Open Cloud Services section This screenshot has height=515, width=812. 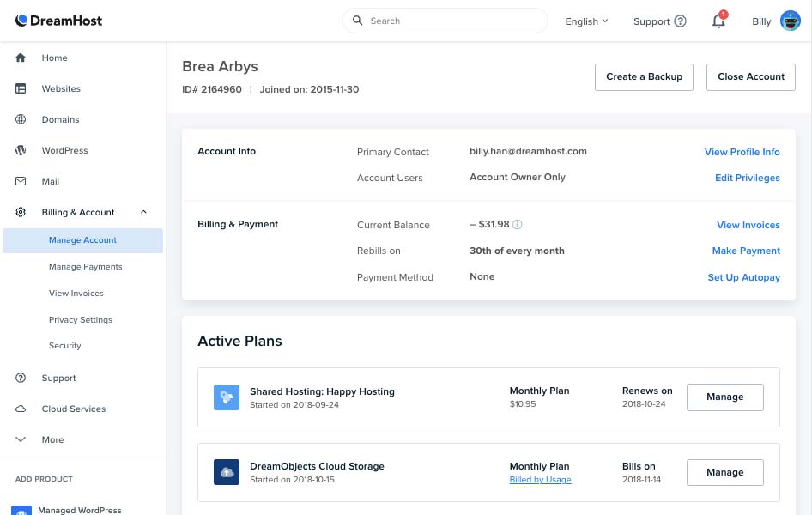coord(74,409)
